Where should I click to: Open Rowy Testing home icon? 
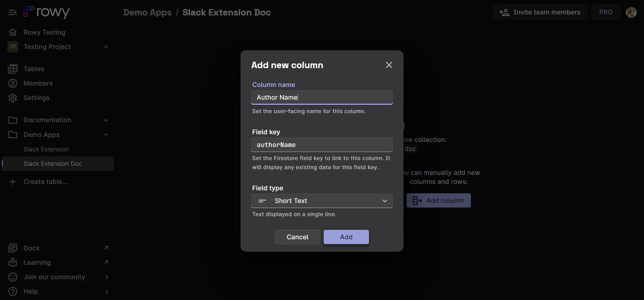[13, 32]
